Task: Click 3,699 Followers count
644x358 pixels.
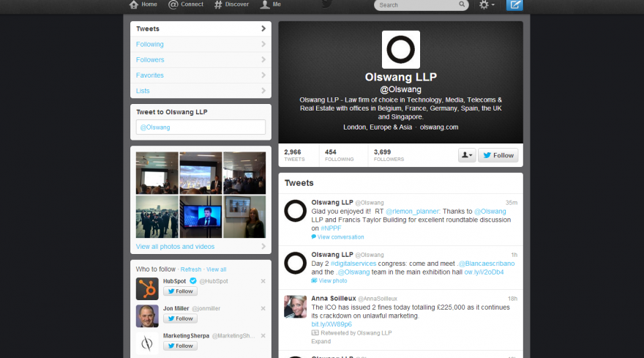Action: click(x=389, y=155)
